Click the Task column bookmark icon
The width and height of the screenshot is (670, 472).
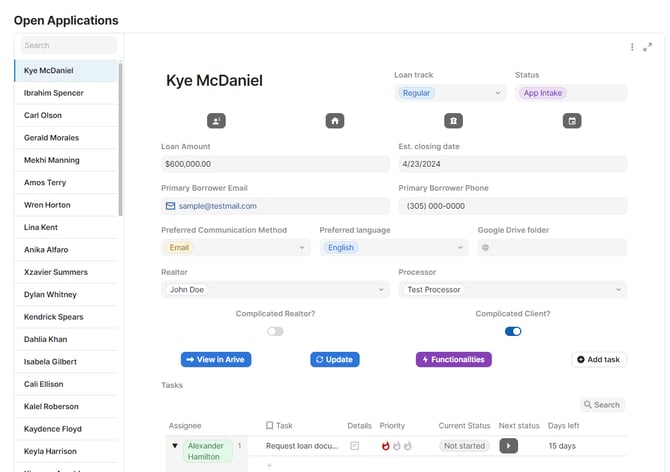pos(269,425)
